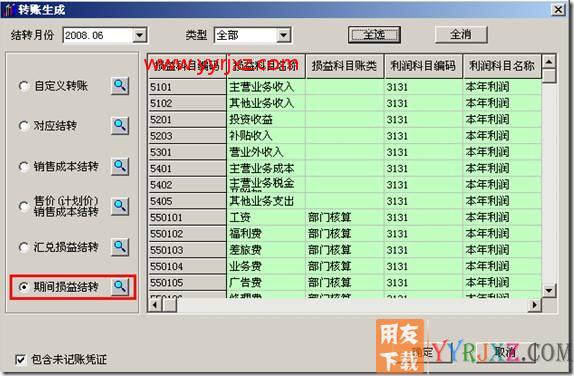Click vertical scrollbar up arrow
Screen dimensions: 574x376
549,62
